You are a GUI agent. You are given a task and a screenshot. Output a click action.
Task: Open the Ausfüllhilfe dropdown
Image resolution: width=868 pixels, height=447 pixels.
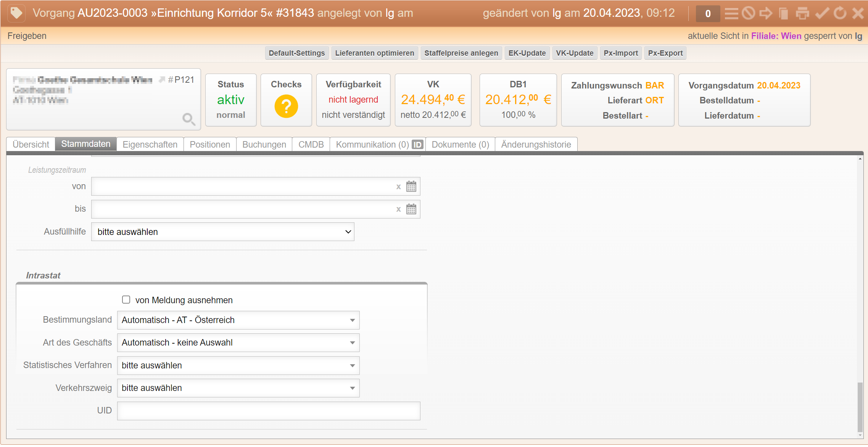coord(223,232)
